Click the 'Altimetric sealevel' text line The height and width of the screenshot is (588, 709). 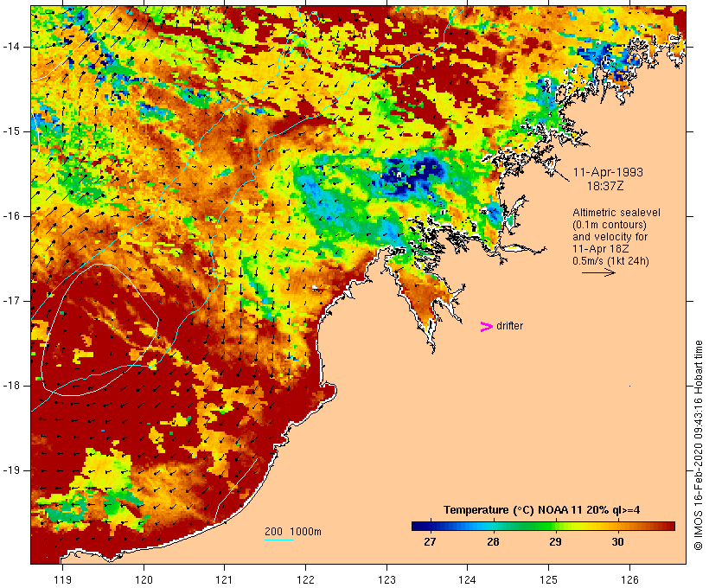coord(616,213)
